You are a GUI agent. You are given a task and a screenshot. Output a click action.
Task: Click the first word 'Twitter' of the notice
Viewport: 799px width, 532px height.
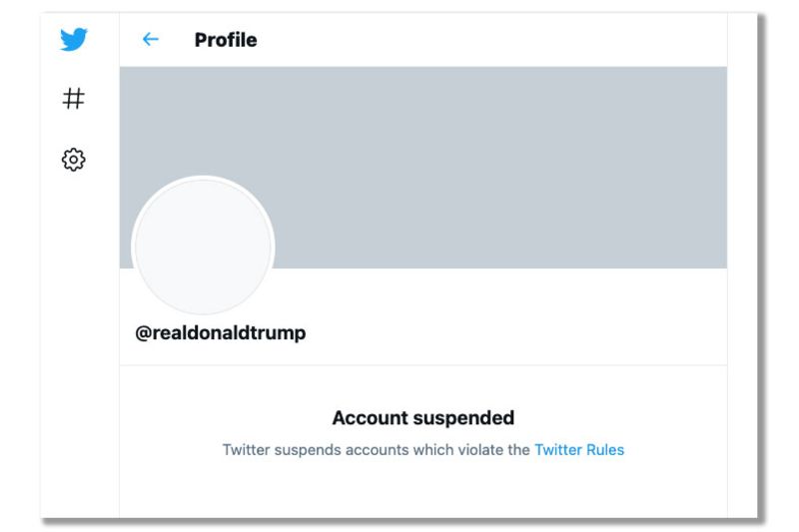247,450
